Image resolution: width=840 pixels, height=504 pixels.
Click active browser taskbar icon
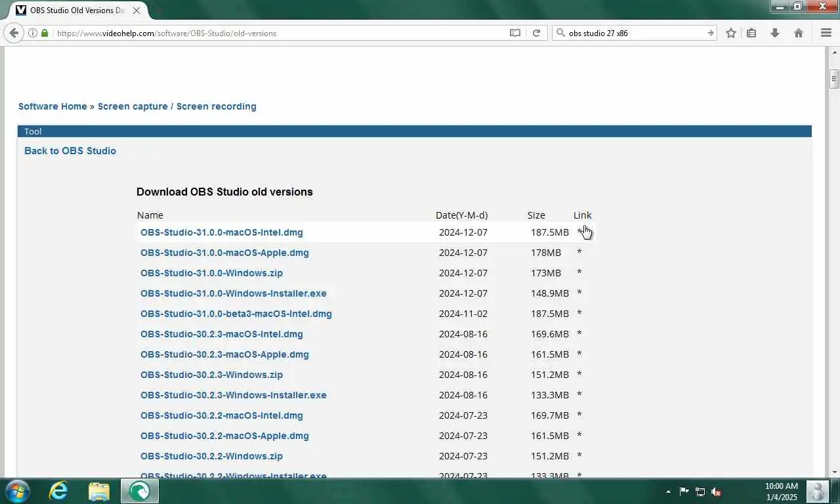[x=139, y=491]
